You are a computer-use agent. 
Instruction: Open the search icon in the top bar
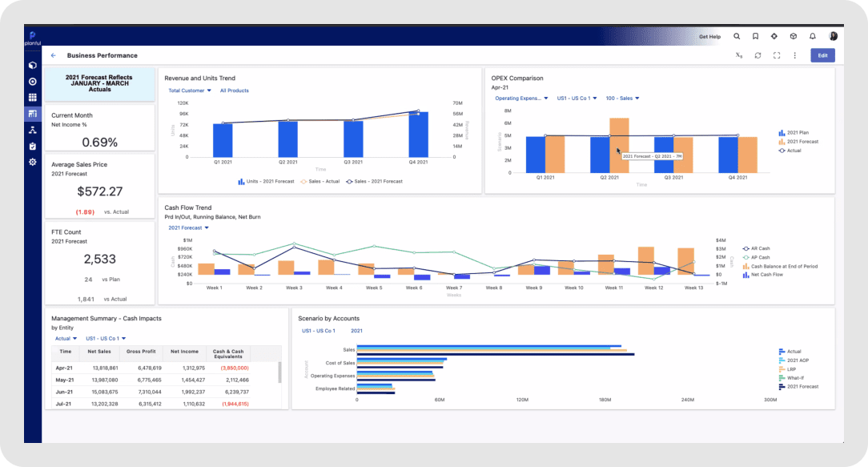pyautogui.click(x=737, y=36)
